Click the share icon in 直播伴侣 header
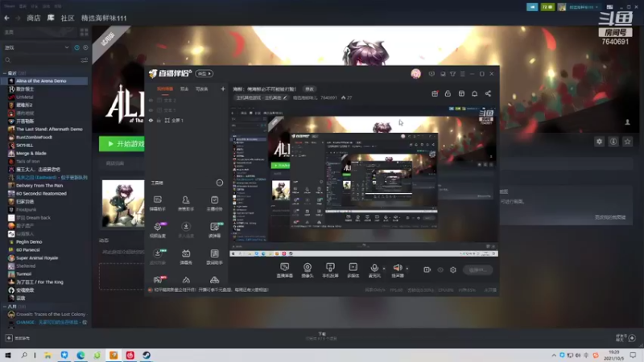The width and height of the screenshot is (644, 362). click(x=488, y=93)
